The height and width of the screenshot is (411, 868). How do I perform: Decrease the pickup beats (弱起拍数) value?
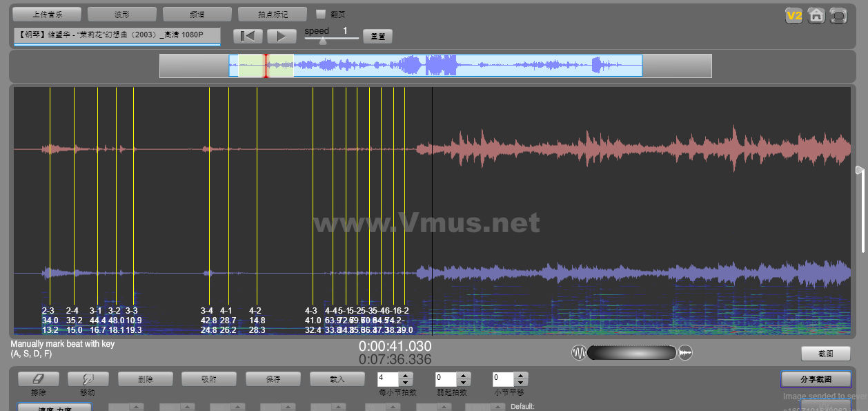[464, 383]
